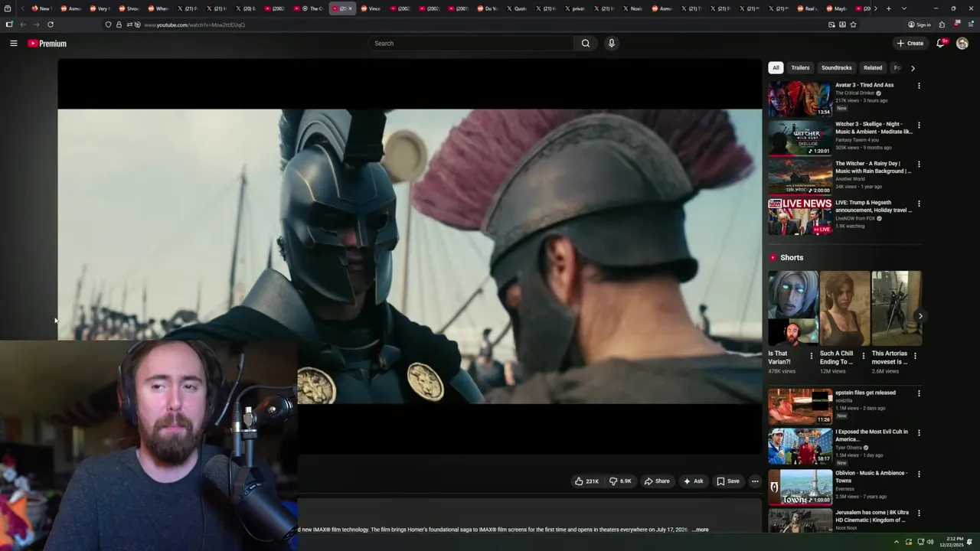Show next Shorts with right chevron
This screenshot has height=551, width=980.
click(920, 316)
